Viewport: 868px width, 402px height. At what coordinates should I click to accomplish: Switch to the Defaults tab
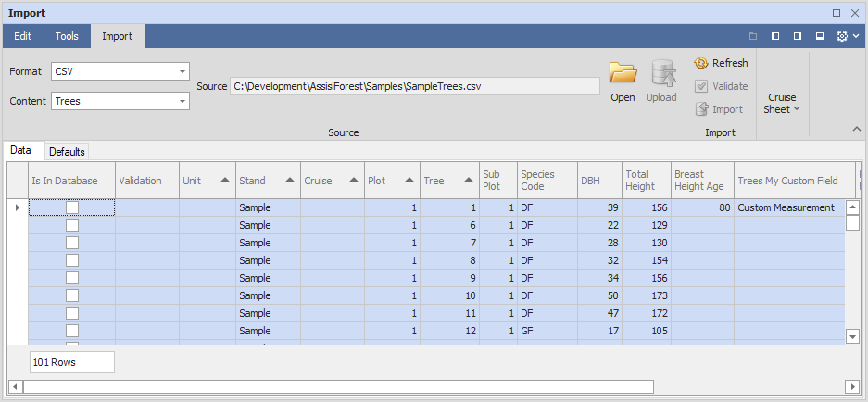[67, 152]
